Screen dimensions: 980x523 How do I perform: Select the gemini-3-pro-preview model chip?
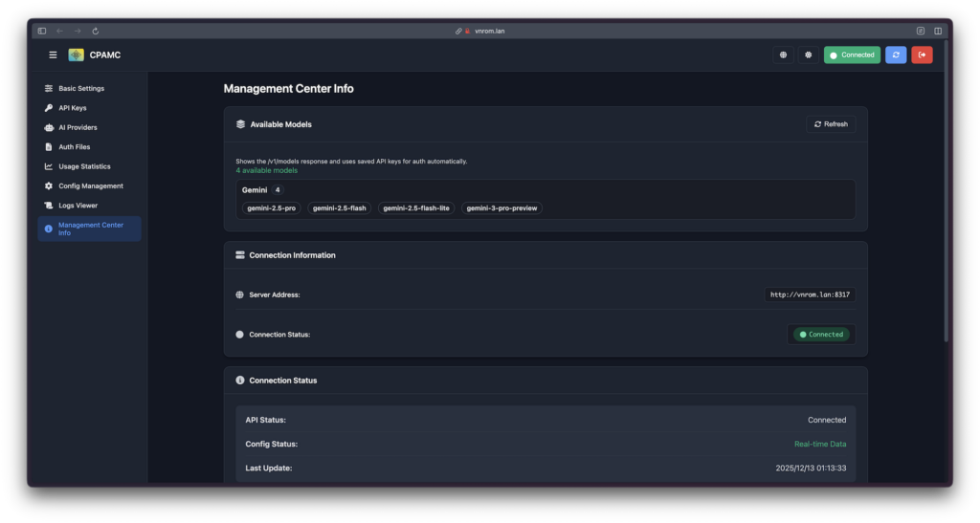(x=501, y=207)
